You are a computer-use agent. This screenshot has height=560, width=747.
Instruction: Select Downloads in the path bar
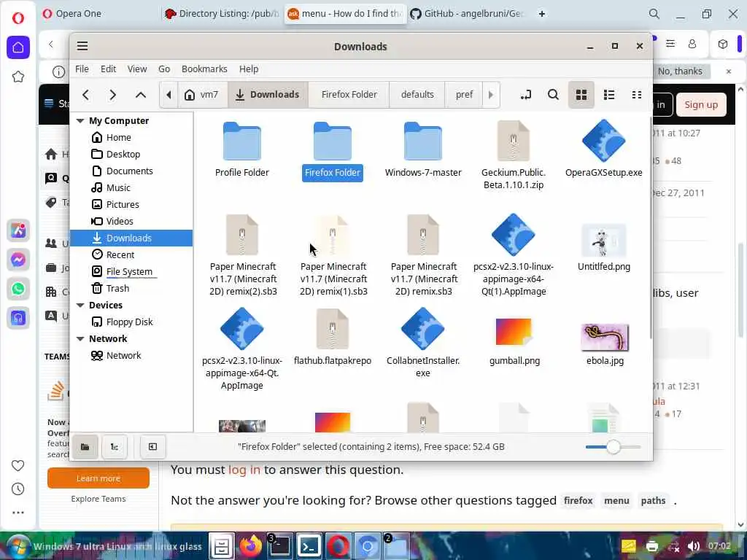(x=268, y=95)
